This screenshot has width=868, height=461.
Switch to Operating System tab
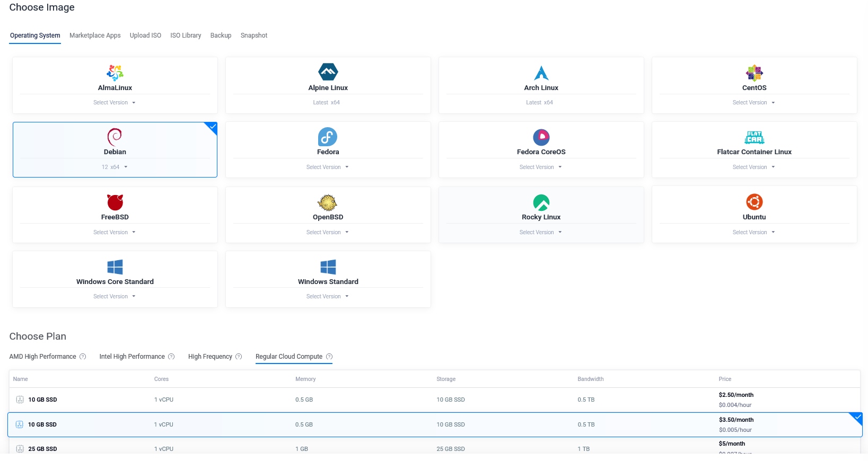(x=35, y=36)
